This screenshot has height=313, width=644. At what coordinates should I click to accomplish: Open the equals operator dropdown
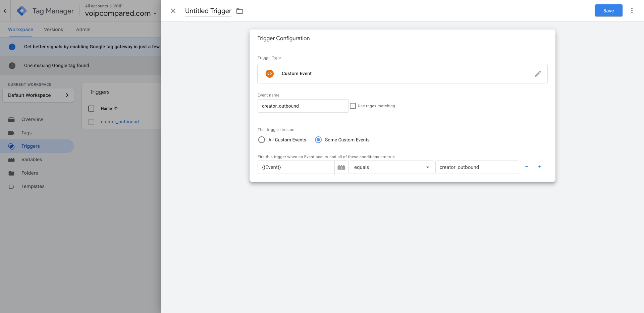click(x=391, y=167)
